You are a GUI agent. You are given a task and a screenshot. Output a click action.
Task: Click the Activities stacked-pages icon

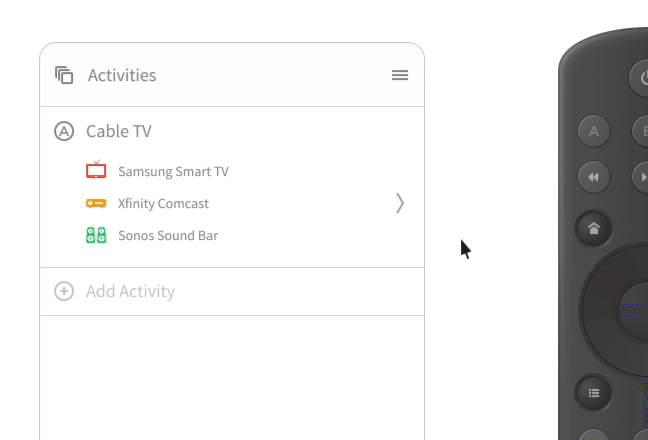click(x=64, y=75)
